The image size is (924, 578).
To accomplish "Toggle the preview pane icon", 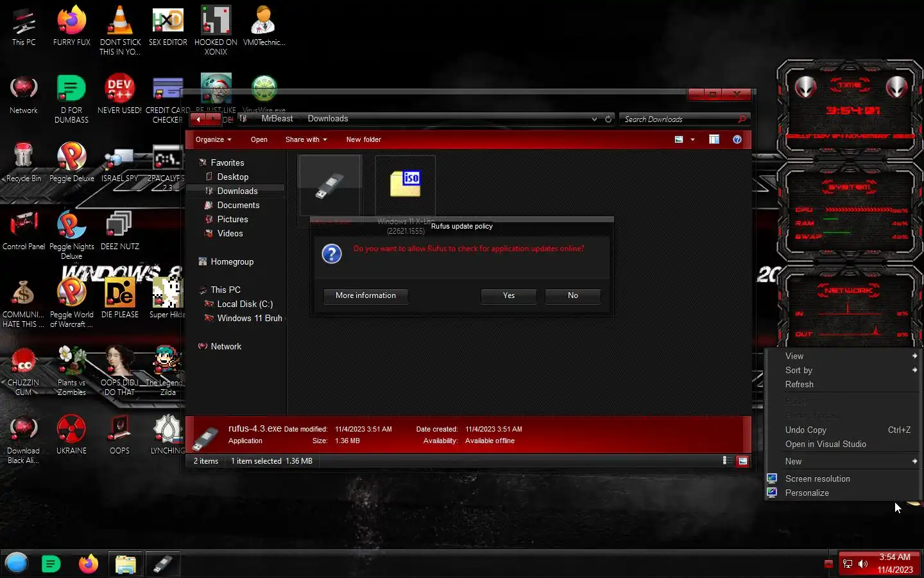I will click(x=714, y=139).
